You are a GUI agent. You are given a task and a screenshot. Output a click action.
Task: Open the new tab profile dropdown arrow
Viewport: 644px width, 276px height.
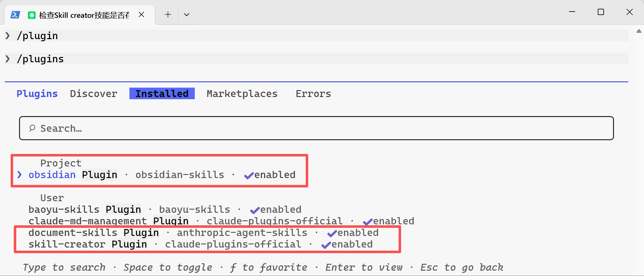click(187, 15)
